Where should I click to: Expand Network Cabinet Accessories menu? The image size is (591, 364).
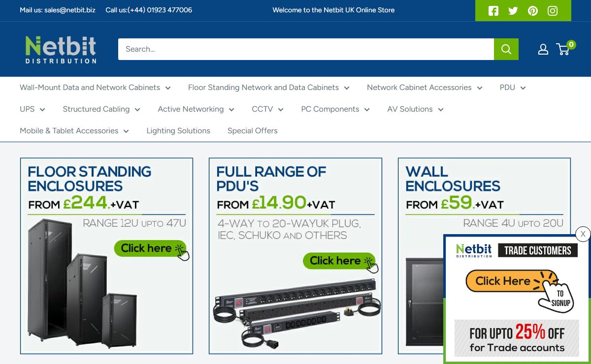[x=425, y=88]
